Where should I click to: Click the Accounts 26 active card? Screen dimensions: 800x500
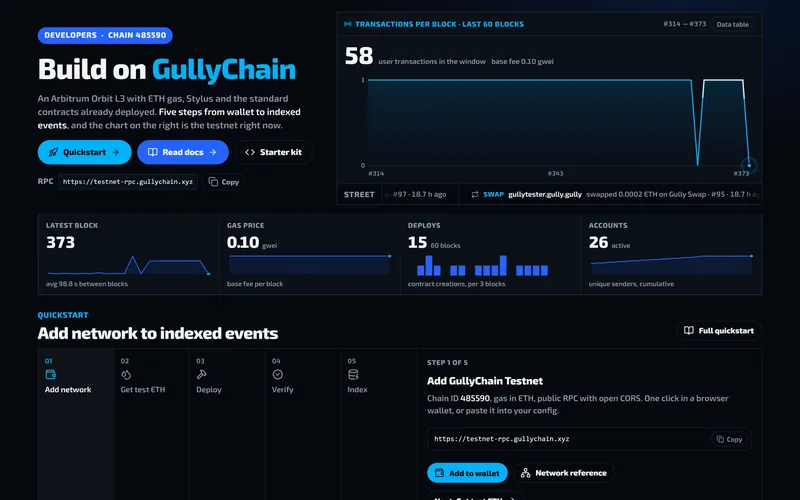coord(671,254)
